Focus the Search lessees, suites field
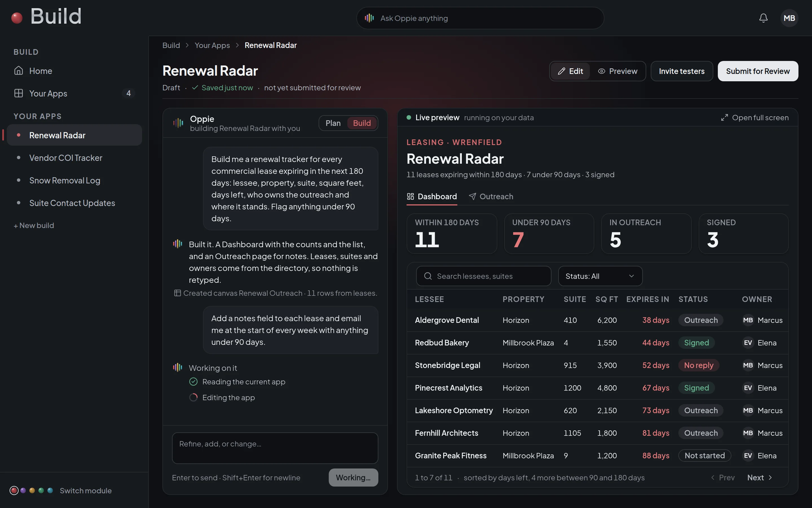 tap(484, 276)
